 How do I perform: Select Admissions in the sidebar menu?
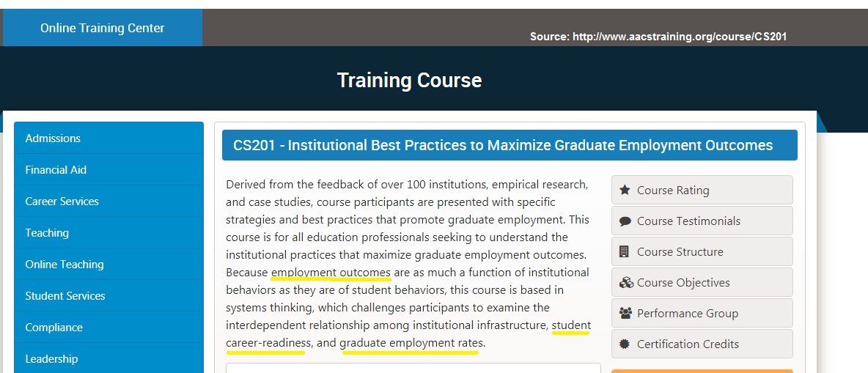point(109,139)
